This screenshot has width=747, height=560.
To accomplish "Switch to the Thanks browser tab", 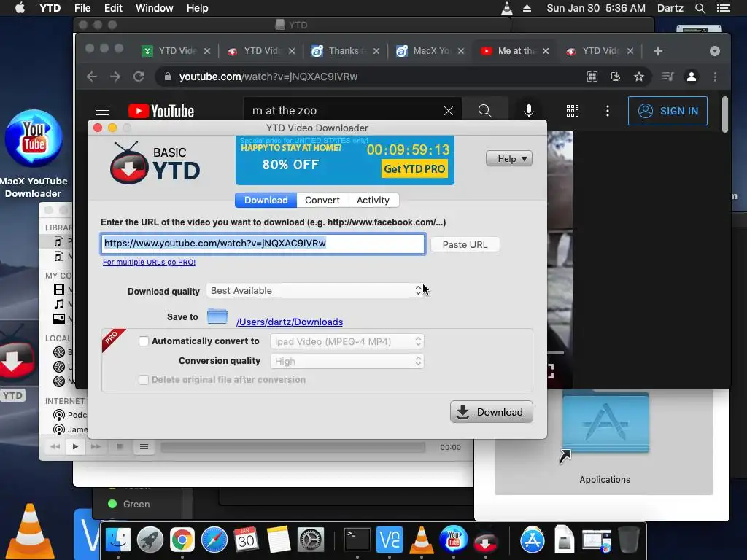I will coord(345,51).
